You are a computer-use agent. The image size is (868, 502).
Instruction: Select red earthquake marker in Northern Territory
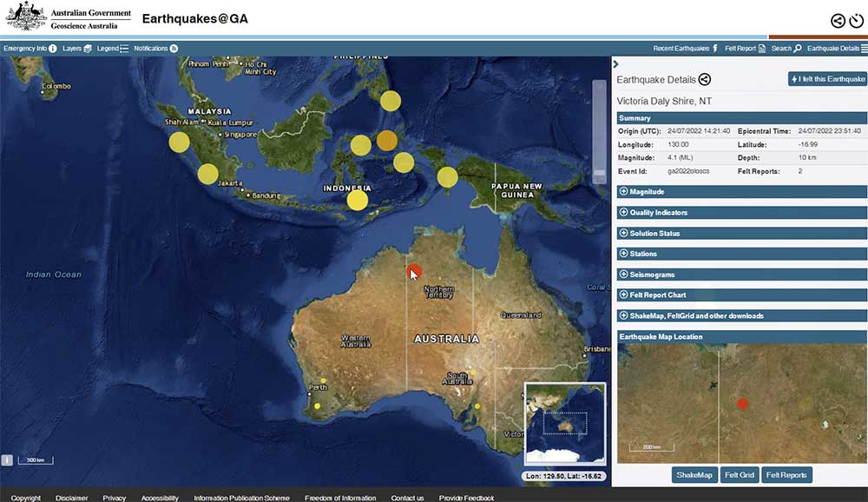point(414,272)
